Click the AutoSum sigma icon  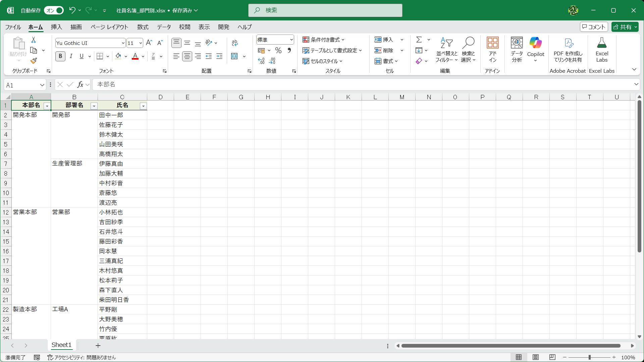click(x=419, y=40)
